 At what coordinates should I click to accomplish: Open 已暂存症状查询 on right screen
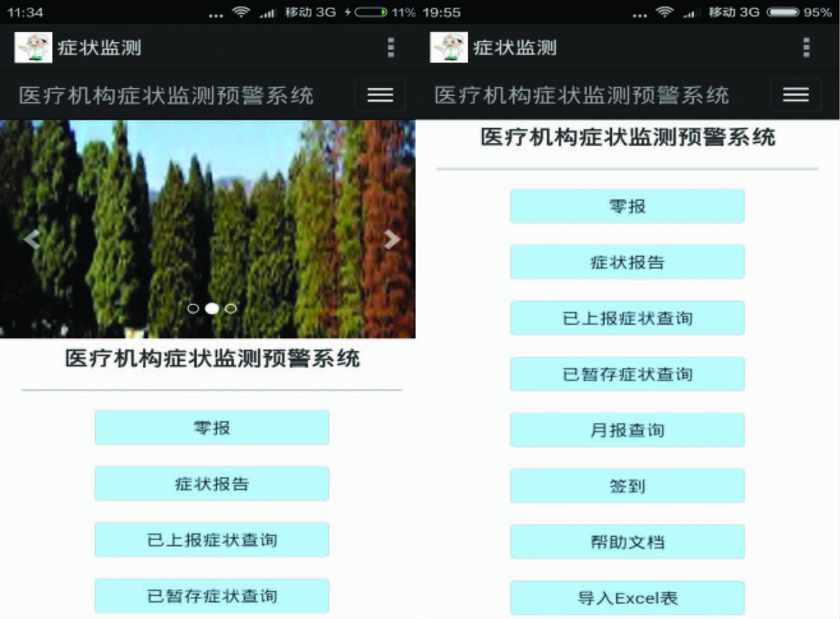click(x=627, y=374)
